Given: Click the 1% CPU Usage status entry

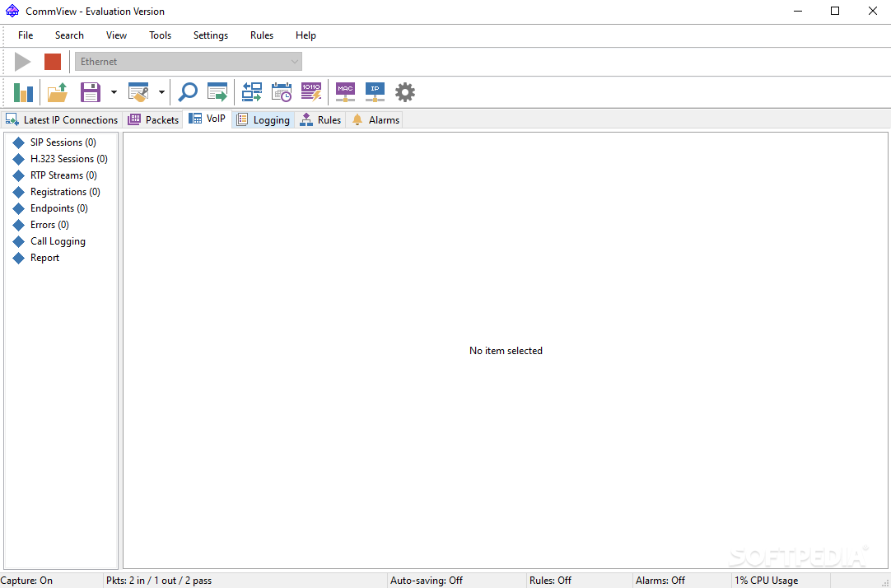Looking at the screenshot, I should tap(766, 581).
